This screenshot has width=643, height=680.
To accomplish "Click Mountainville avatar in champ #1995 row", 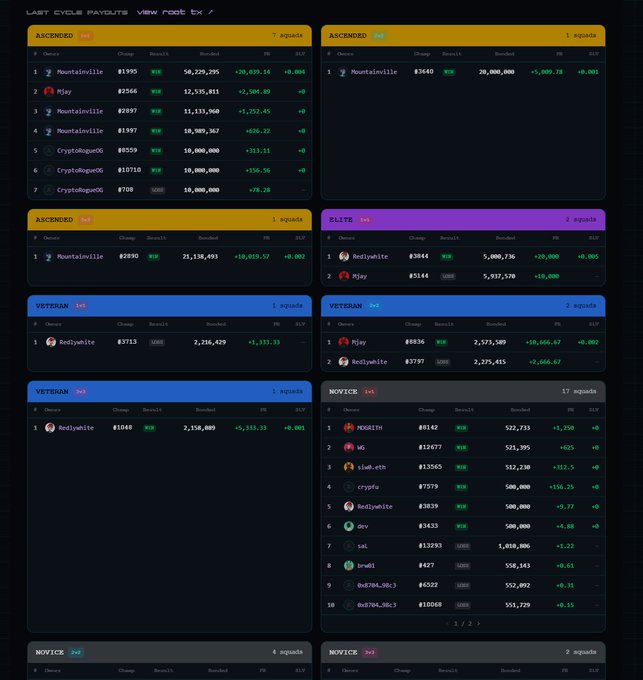I will click(49, 72).
